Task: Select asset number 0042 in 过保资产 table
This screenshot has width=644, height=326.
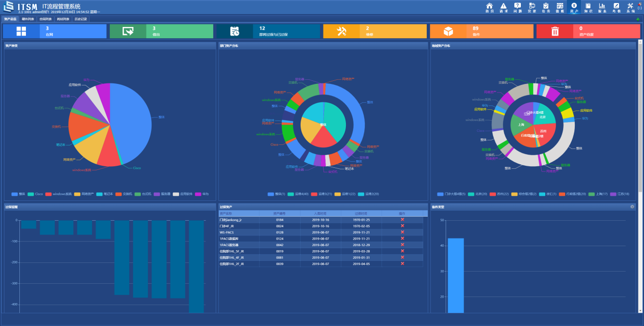Action: pos(280,245)
